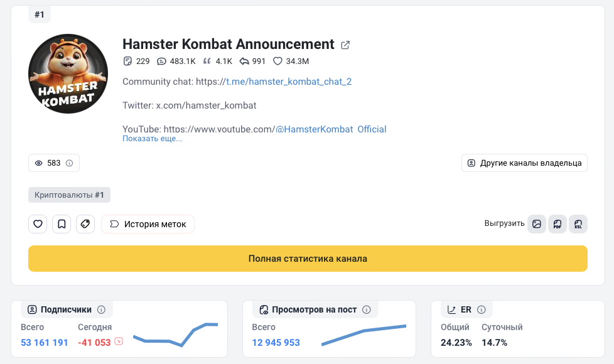Export channel data as image
This screenshot has width=614, height=364.
537,224
